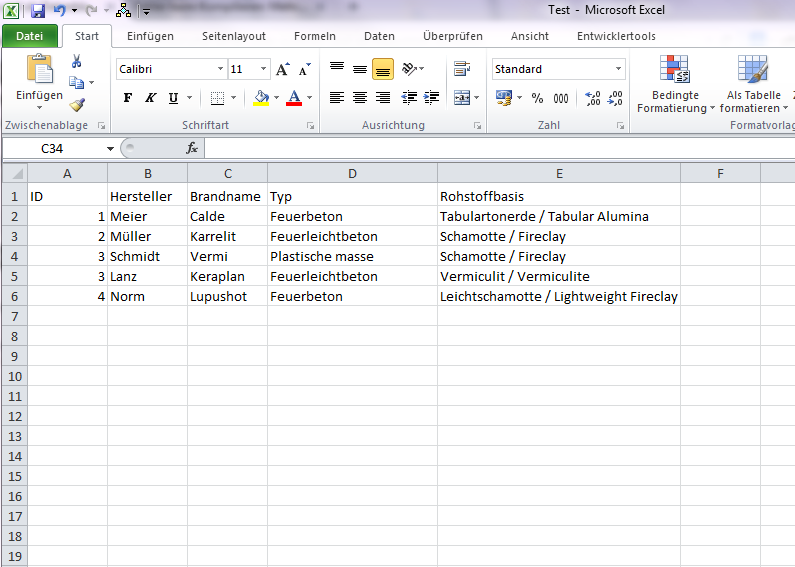795x567 pixels.
Task: Decrease decimal places icon
Action: 615,98
